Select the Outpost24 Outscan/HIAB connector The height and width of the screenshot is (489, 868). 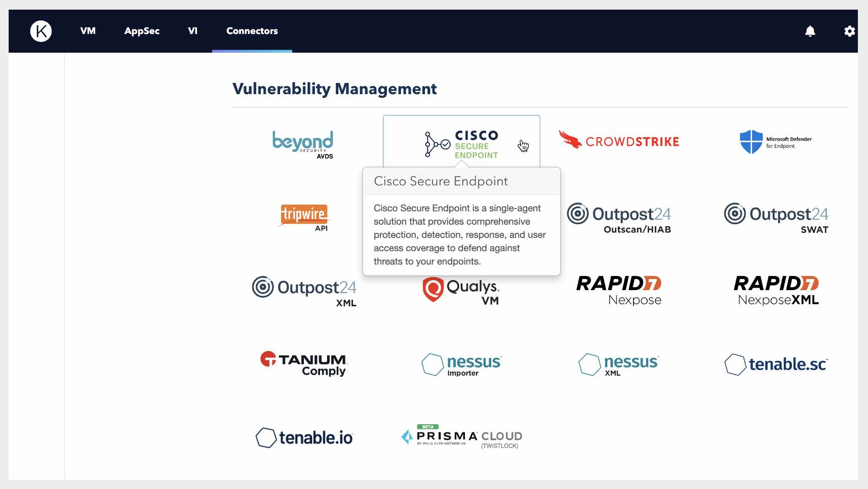click(x=619, y=218)
